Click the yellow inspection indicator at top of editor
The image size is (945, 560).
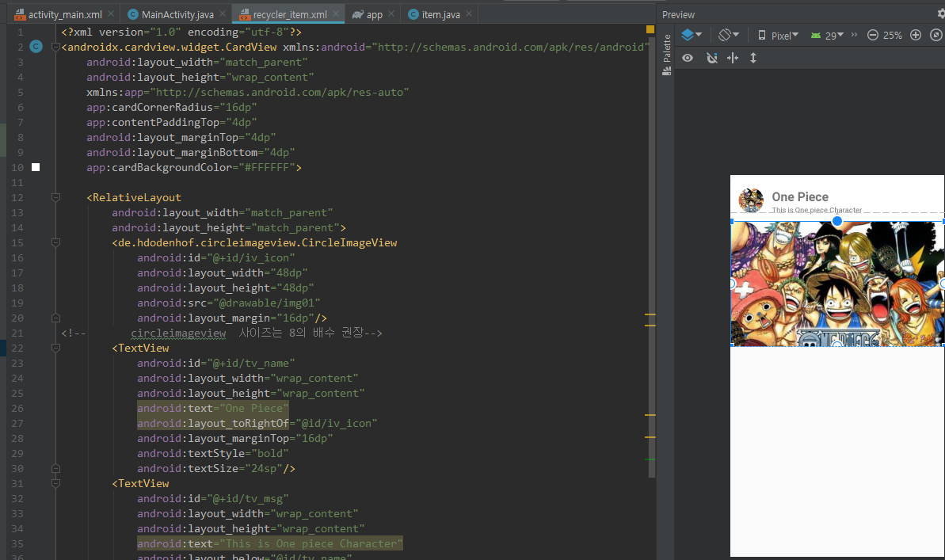click(650, 29)
